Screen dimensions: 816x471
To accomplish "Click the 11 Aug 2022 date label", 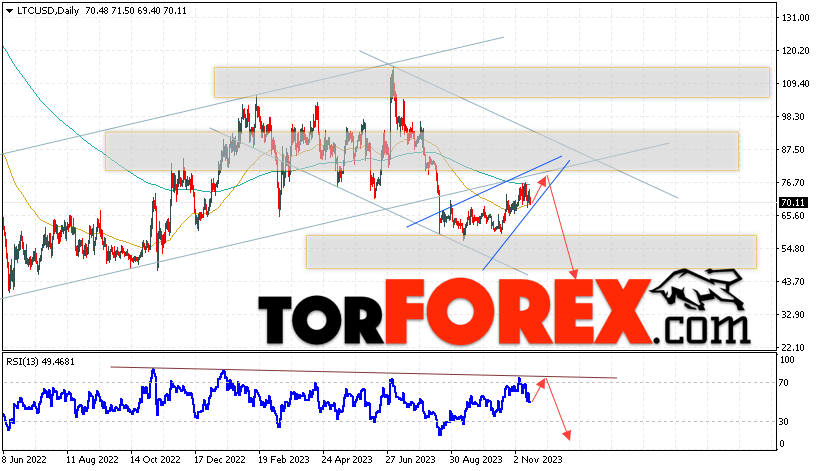I will click(x=92, y=460).
